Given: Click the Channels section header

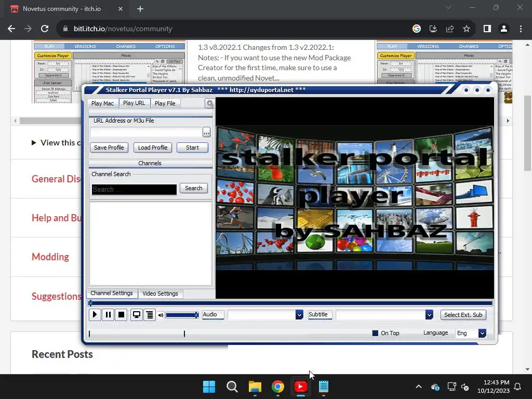Looking at the screenshot, I should click(x=150, y=163).
